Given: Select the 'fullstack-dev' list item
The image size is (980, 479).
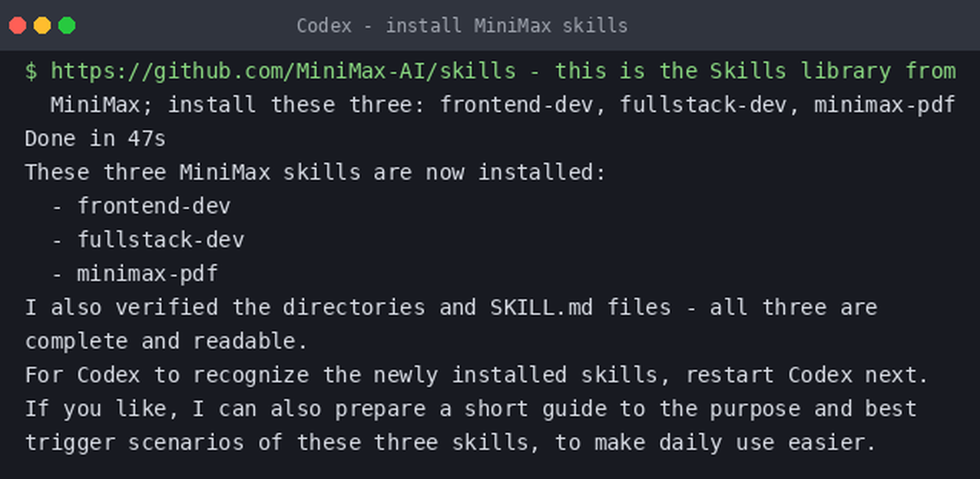Looking at the screenshot, I should [161, 240].
